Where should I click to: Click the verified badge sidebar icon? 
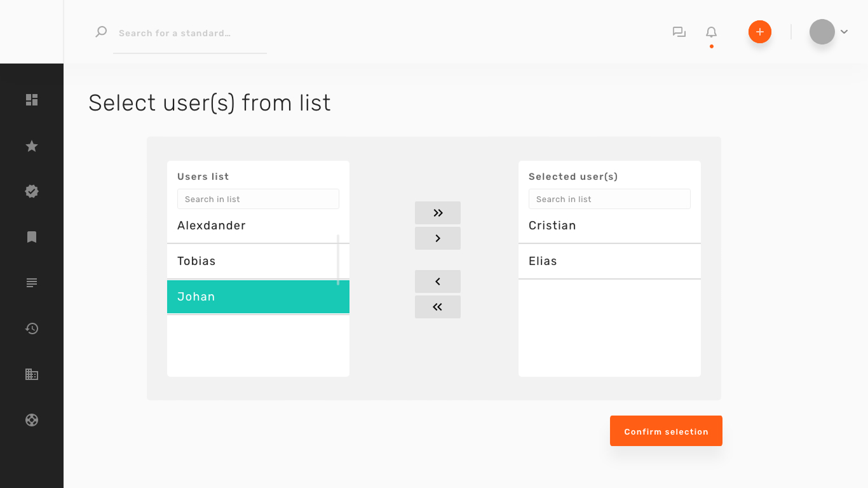32,191
